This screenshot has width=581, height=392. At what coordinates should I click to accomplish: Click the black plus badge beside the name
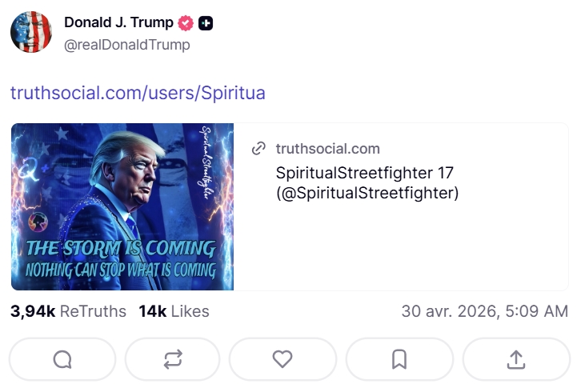[206, 23]
